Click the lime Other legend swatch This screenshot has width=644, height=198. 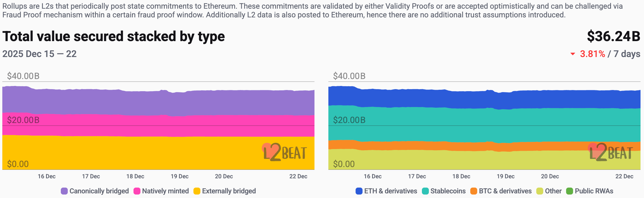[540, 191]
